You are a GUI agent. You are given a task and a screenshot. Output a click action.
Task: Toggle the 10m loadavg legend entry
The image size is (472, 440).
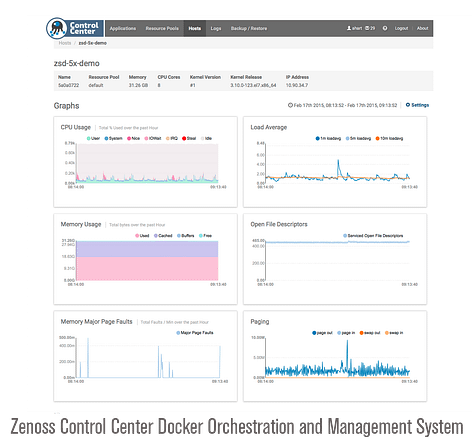389,138
